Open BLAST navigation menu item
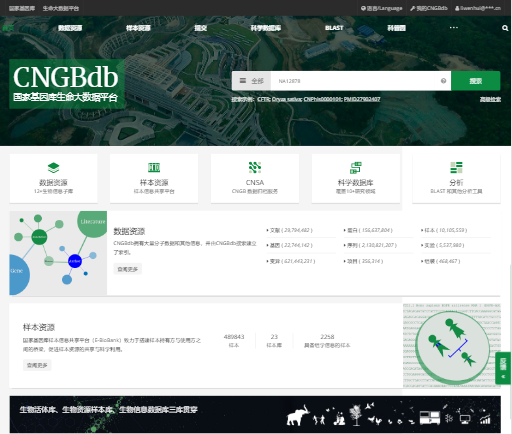Image resolution: width=512 pixels, height=434 pixels. pos(334,28)
